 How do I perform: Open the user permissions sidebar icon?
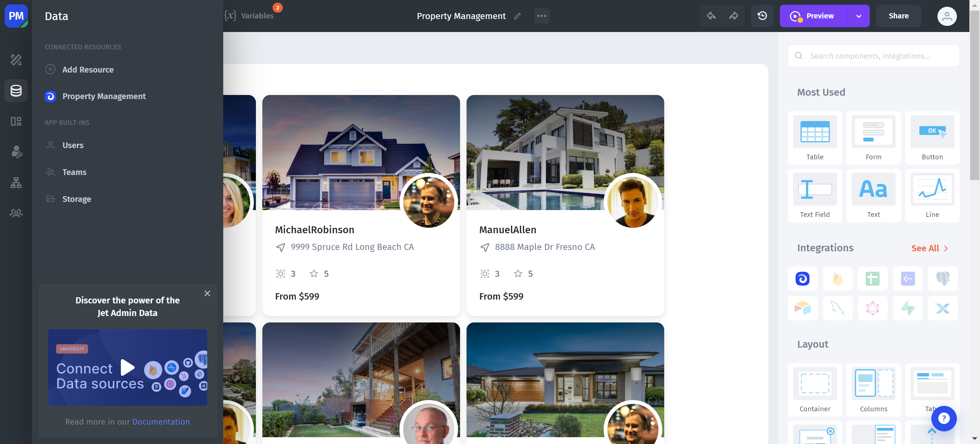click(16, 152)
